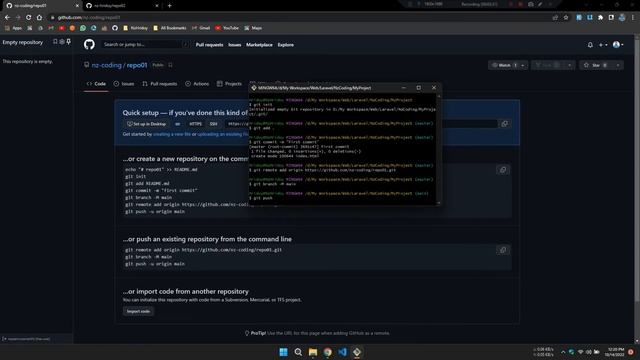Image resolution: width=640 pixels, height=360 pixels.
Task: Star the repo01 repository
Action: coord(596,65)
